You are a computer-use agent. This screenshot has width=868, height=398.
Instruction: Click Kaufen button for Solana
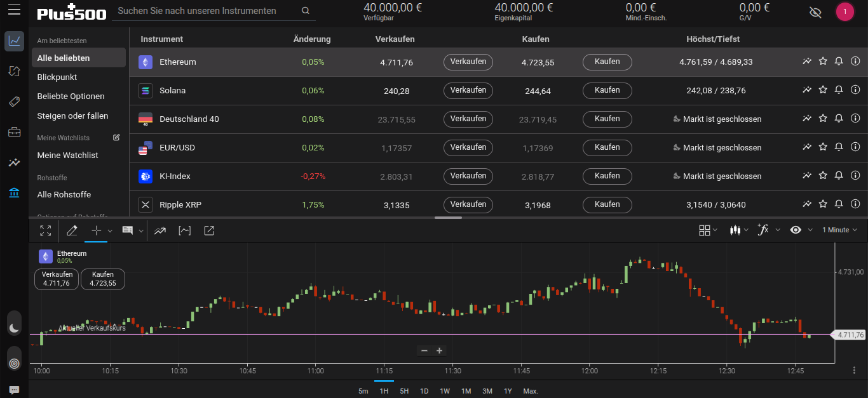point(607,90)
